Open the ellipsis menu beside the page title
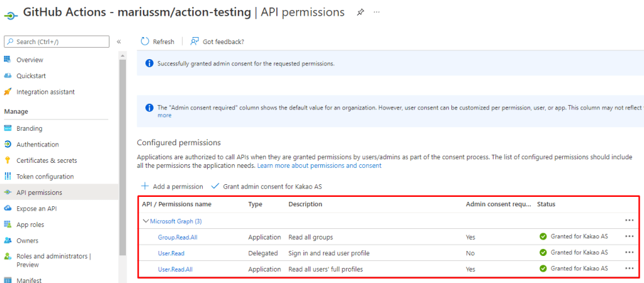Image resolution: width=644 pixels, height=283 pixels. (377, 13)
